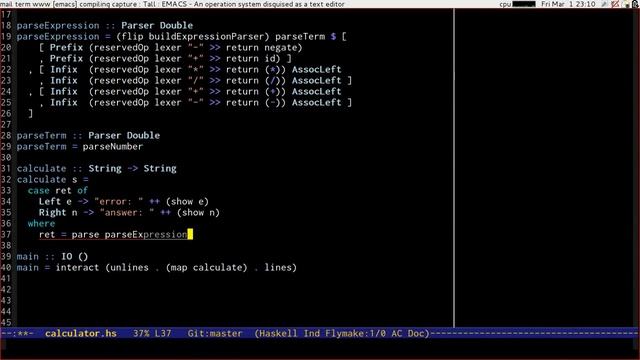Viewport: 640px width, 360px height.
Task: Switch to the www workspace
Action: pyautogui.click(x=42, y=4)
